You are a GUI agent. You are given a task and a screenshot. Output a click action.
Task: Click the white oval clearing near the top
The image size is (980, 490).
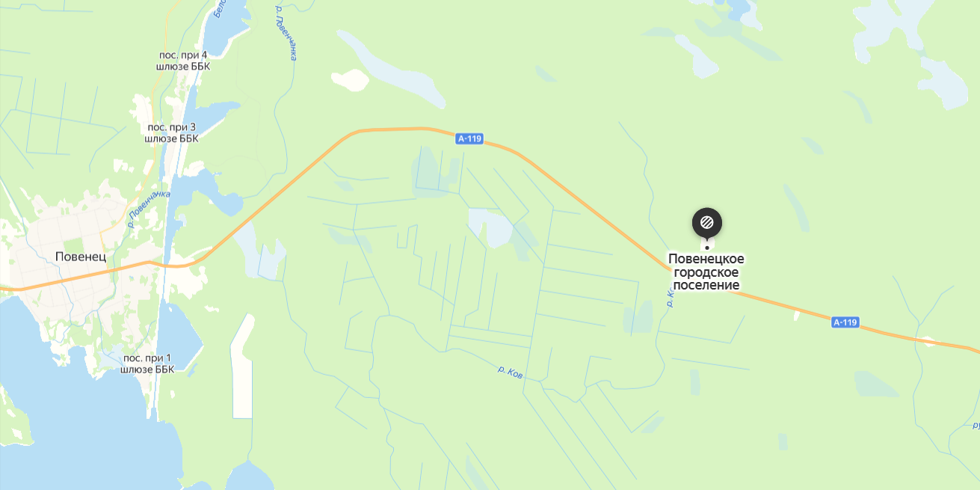click(350, 79)
